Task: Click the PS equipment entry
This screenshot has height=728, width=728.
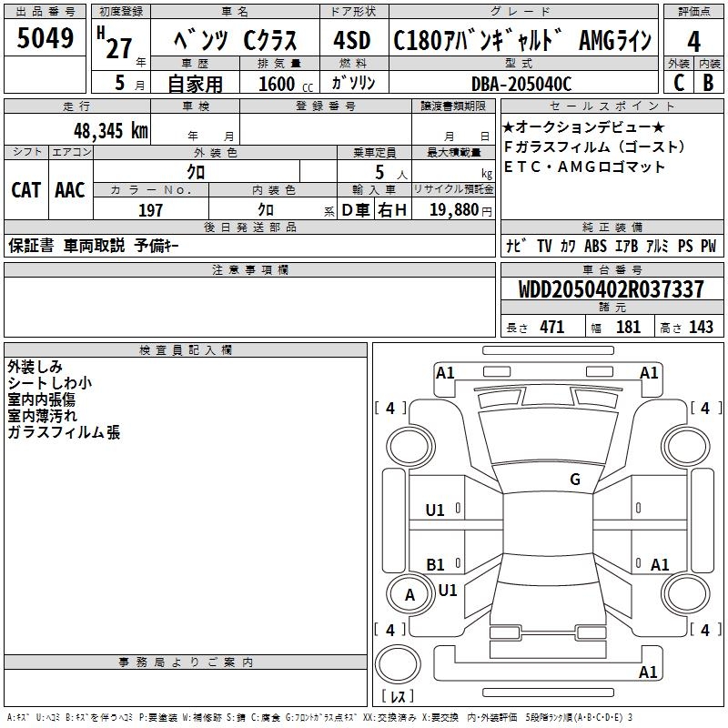Action: 685,246
